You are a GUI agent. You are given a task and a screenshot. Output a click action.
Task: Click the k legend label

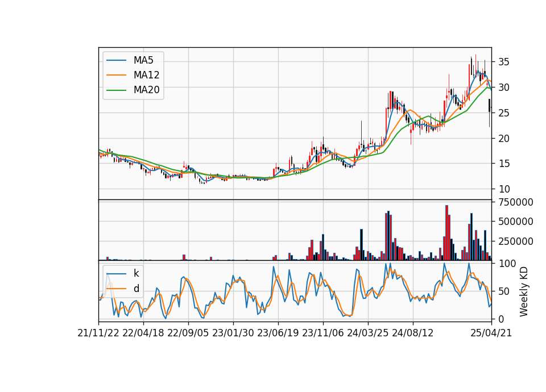[136, 273]
